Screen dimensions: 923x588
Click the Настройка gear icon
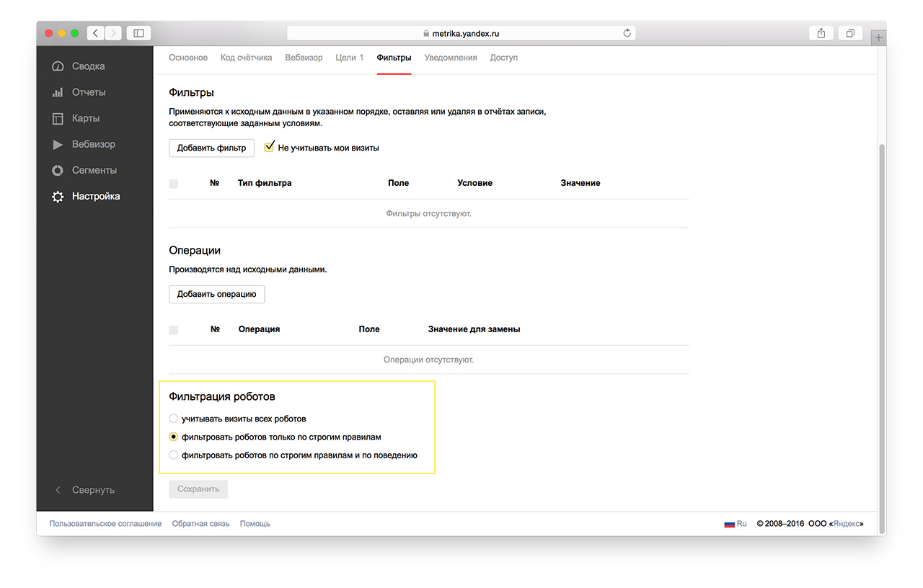(58, 197)
